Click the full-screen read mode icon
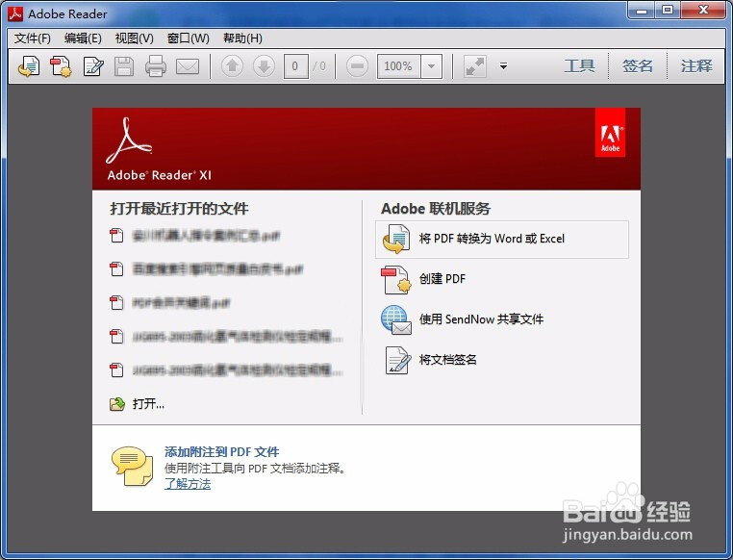The width and height of the screenshot is (733, 560). pyautogui.click(x=475, y=66)
